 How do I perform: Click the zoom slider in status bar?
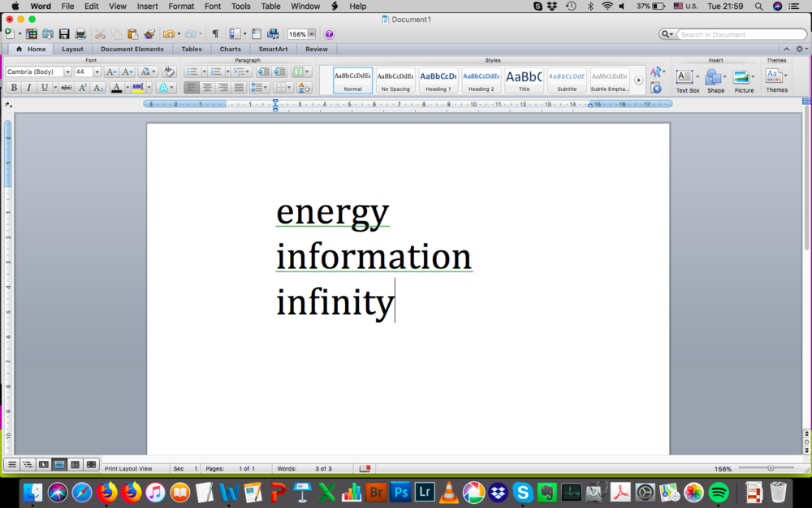(x=770, y=468)
